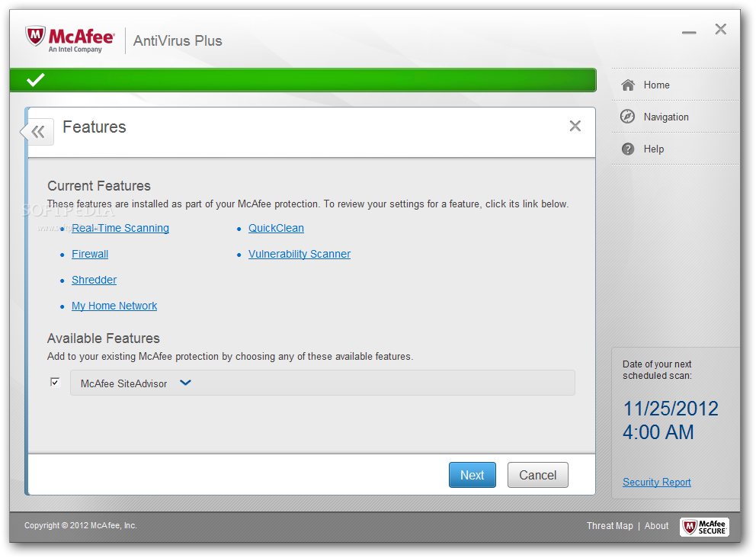The height and width of the screenshot is (558, 756).
Task: Click the scheduled scan time 4:00 AM
Action: click(658, 432)
